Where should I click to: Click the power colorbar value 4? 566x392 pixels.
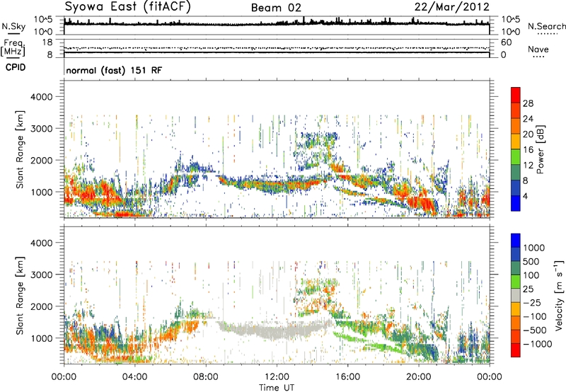(x=526, y=196)
